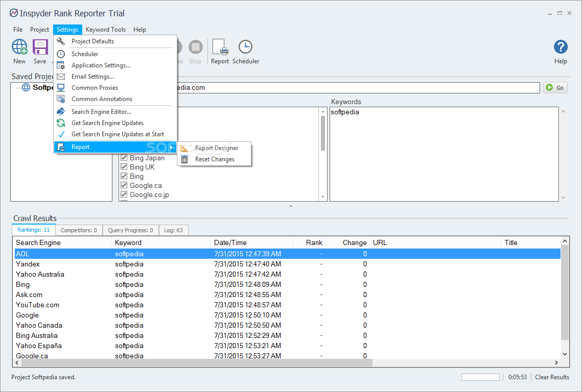582x392 pixels.
Task: Sort by the Rank column header
Action: pyautogui.click(x=309, y=242)
